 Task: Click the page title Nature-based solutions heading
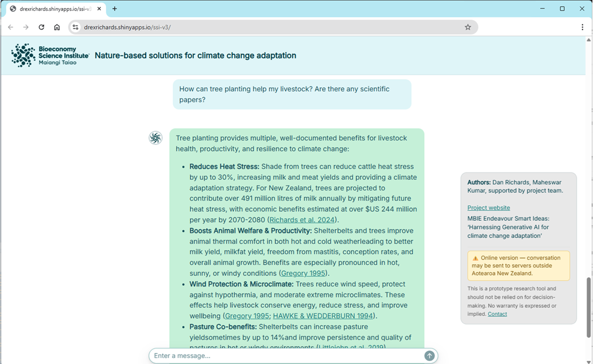point(196,56)
